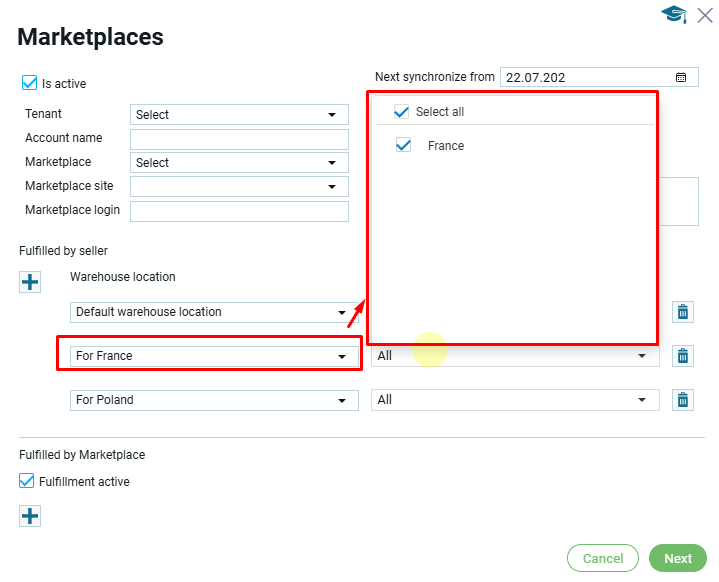Open the Tenant dropdown

(x=239, y=115)
